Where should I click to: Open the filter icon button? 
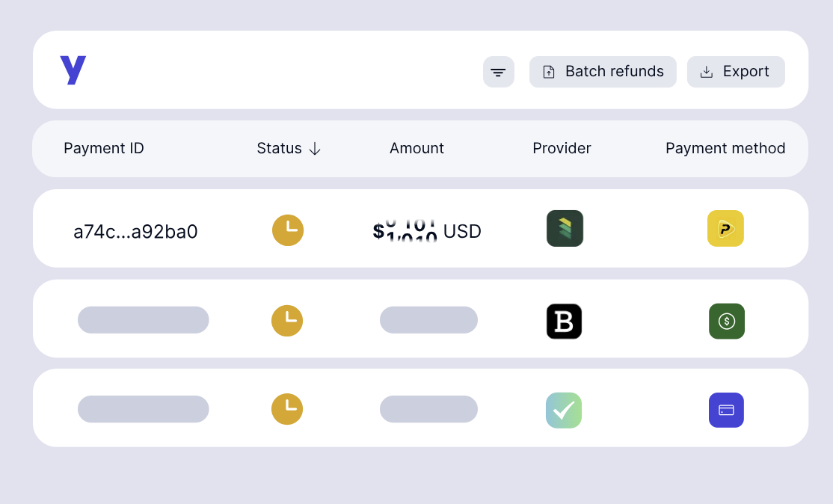click(498, 72)
